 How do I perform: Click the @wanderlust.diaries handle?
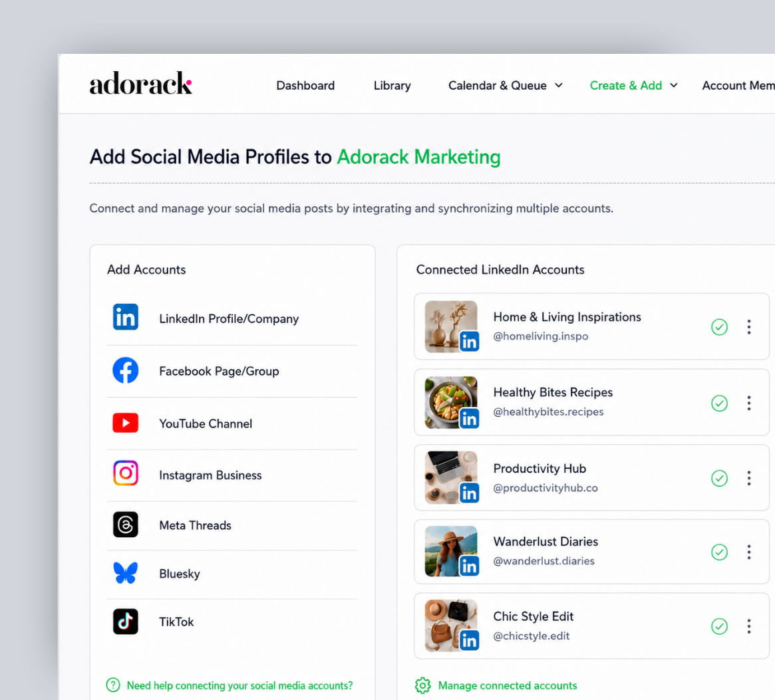543,560
